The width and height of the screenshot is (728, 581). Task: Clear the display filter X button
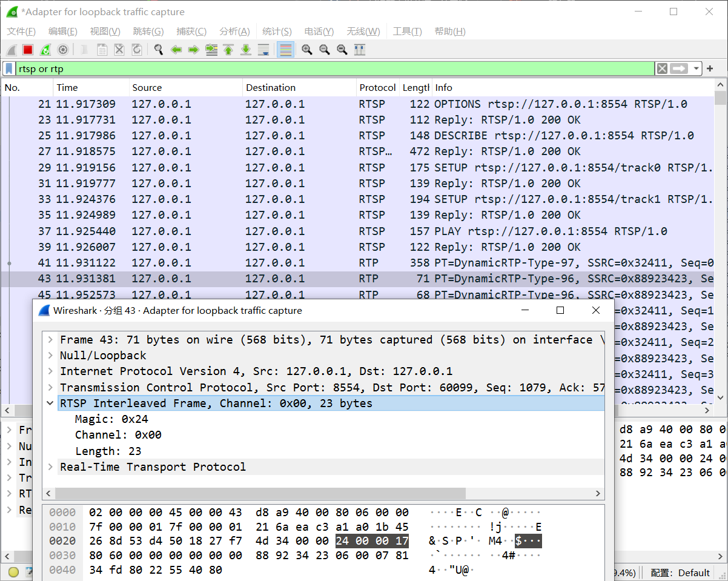663,68
